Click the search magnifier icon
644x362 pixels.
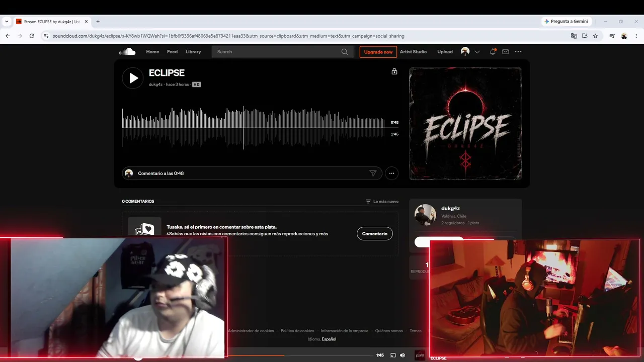(x=345, y=52)
